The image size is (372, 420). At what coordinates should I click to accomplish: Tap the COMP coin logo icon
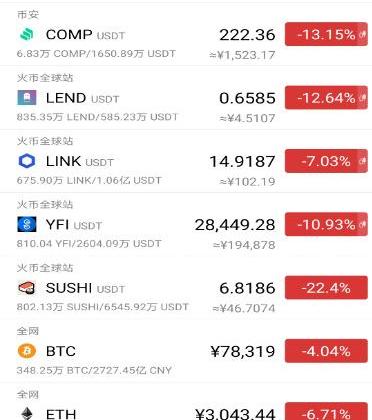tap(27, 34)
